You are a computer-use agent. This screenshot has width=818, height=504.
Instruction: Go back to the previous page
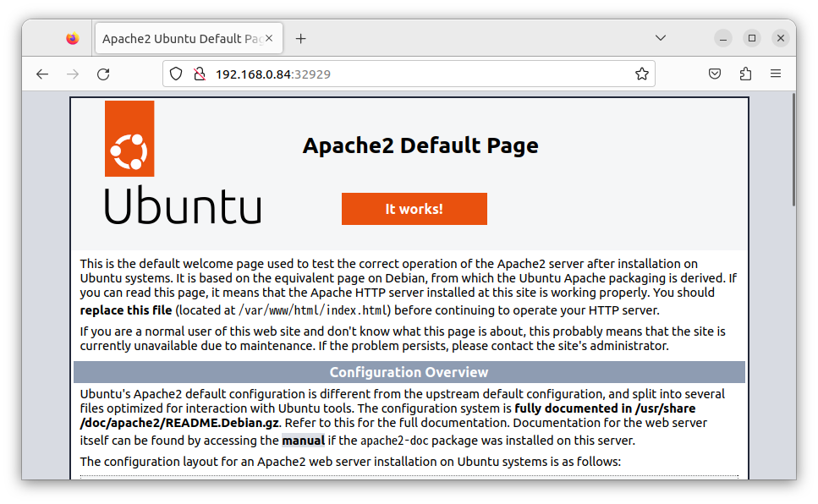coord(42,74)
